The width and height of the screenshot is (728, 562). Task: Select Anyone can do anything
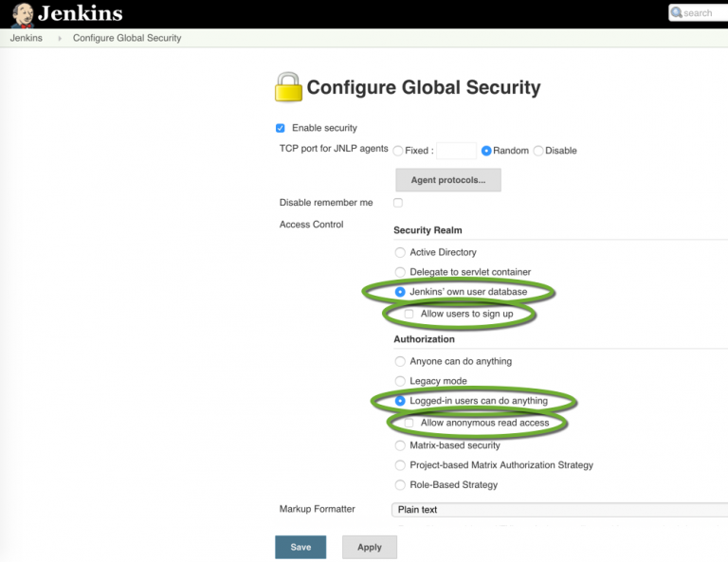pos(400,361)
